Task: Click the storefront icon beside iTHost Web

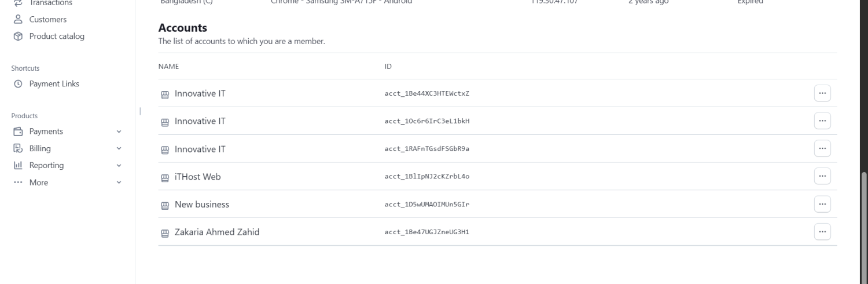Action: coord(165,177)
